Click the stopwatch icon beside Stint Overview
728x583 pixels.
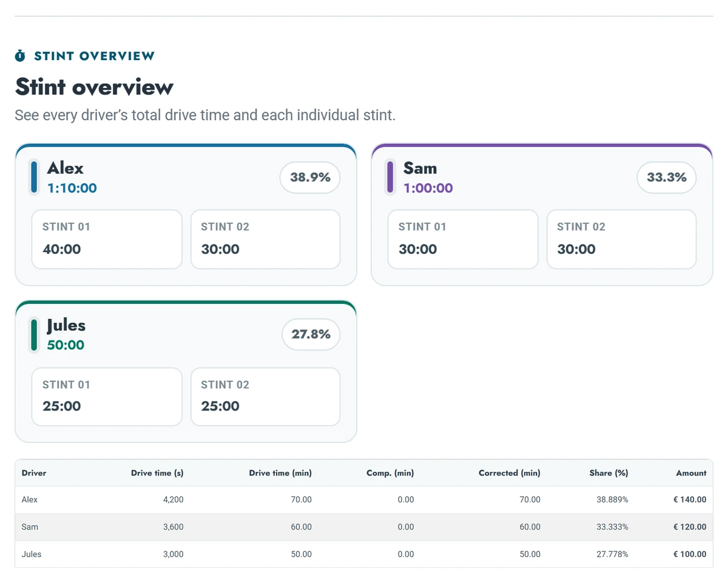20,56
